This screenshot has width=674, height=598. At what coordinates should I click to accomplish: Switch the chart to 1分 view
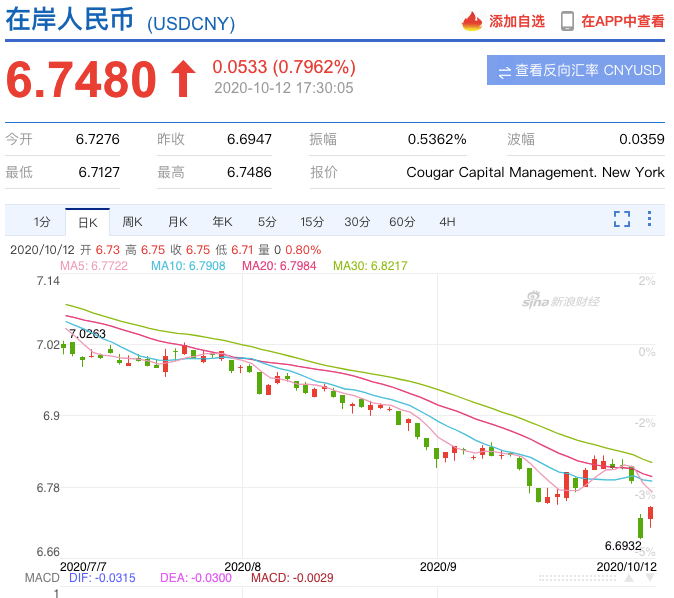tap(41, 221)
